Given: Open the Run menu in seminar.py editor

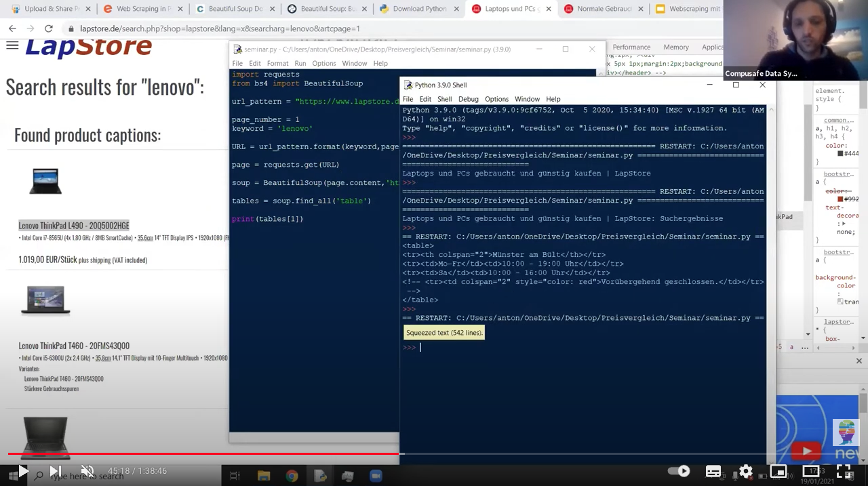Looking at the screenshot, I should (300, 63).
